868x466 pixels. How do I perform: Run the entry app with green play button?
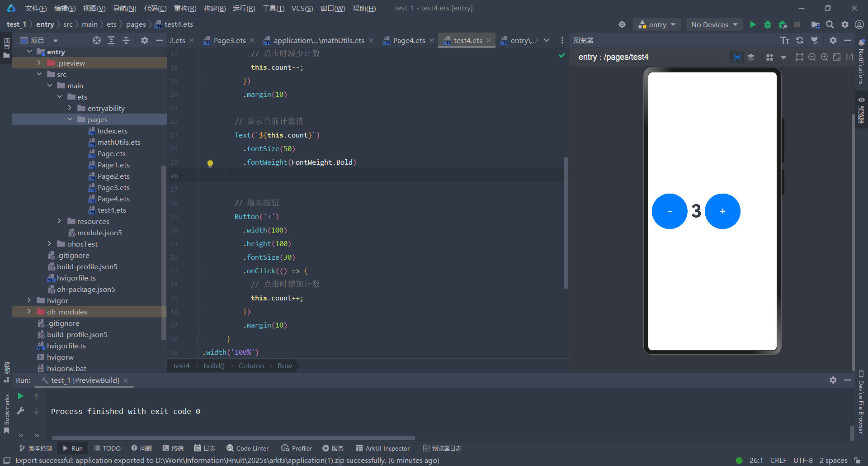(753, 24)
